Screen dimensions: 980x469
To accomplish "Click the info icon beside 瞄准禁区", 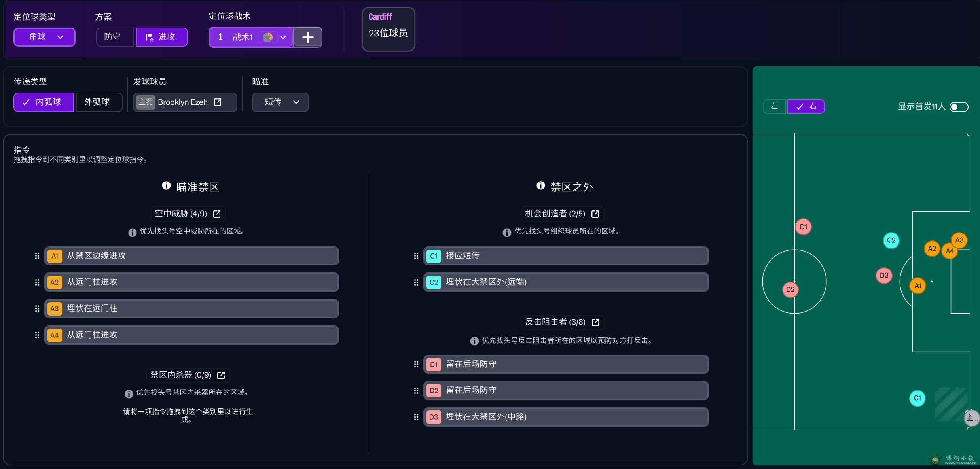I will pyautogui.click(x=166, y=185).
